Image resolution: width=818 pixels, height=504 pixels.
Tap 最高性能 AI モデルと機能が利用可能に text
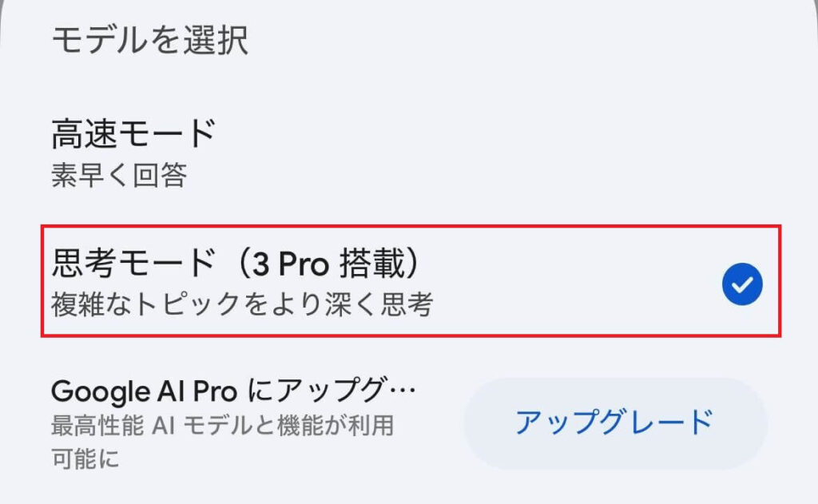point(222,426)
